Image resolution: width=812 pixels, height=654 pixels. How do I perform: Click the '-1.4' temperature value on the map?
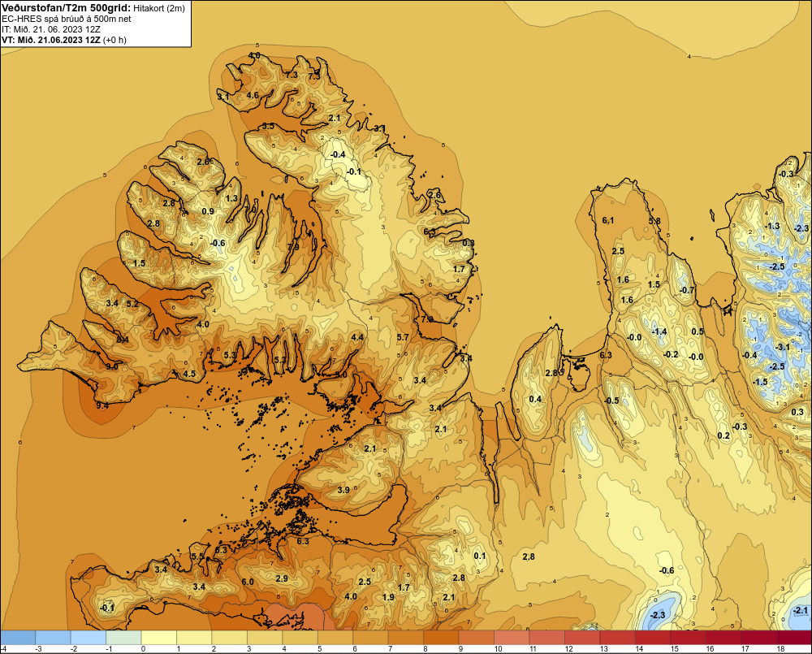click(x=659, y=331)
